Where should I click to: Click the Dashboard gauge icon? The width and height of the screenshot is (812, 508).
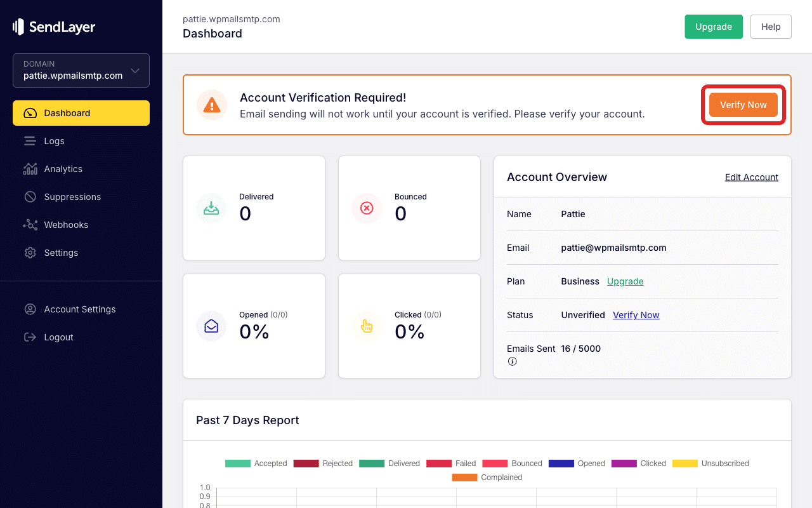point(30,113)
